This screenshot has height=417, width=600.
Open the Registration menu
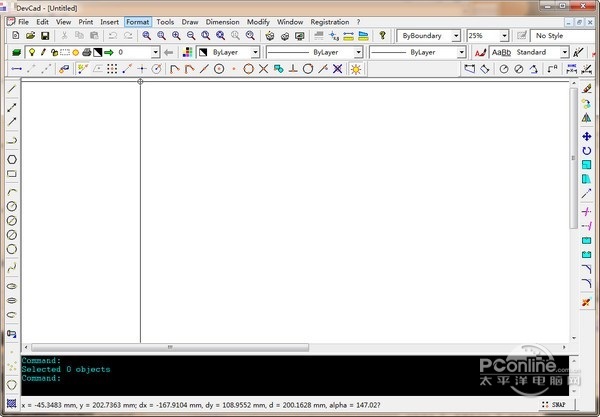click(x=330, y=21)
